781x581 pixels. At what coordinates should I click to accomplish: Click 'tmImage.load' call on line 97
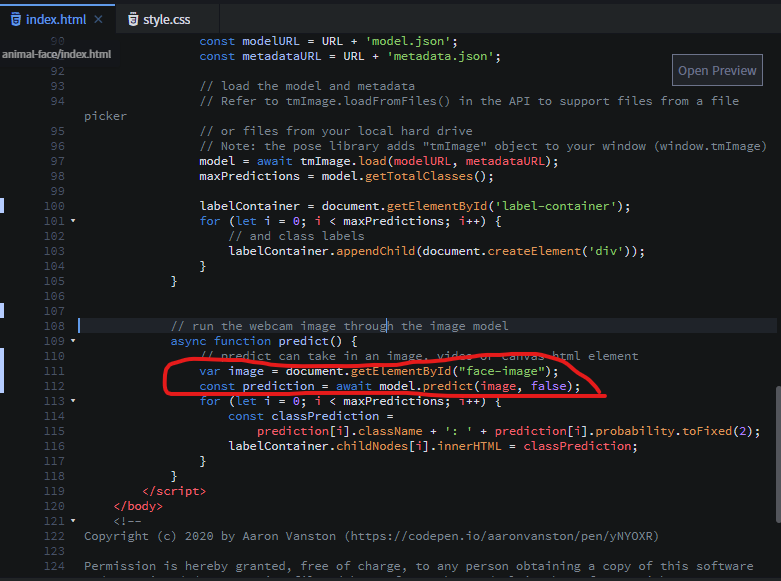[343, 161]
